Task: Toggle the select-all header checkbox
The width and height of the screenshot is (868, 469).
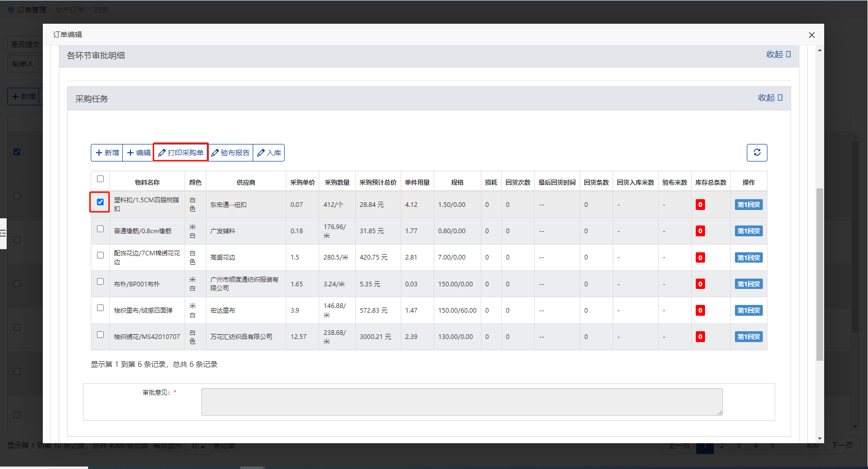Action: click(x=100, y=179)
